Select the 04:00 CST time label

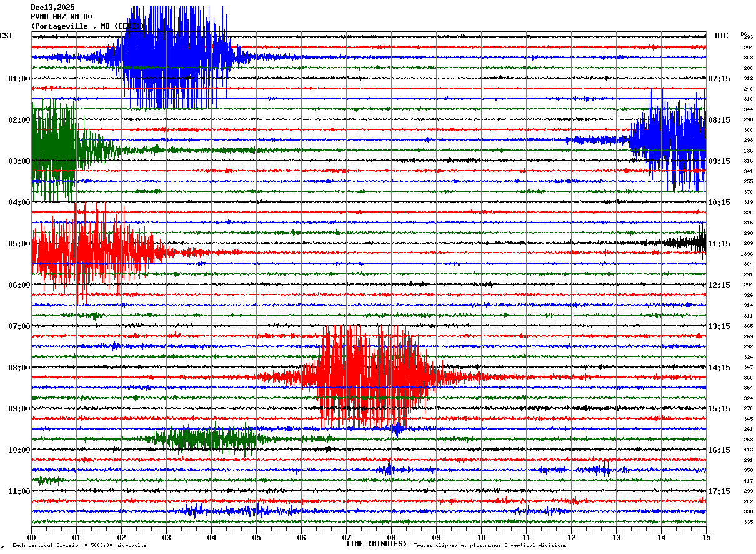[x=19, y=203]
